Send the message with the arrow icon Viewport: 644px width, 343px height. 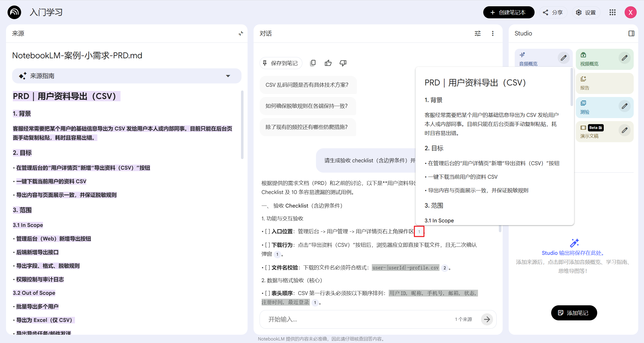[487, 319]
